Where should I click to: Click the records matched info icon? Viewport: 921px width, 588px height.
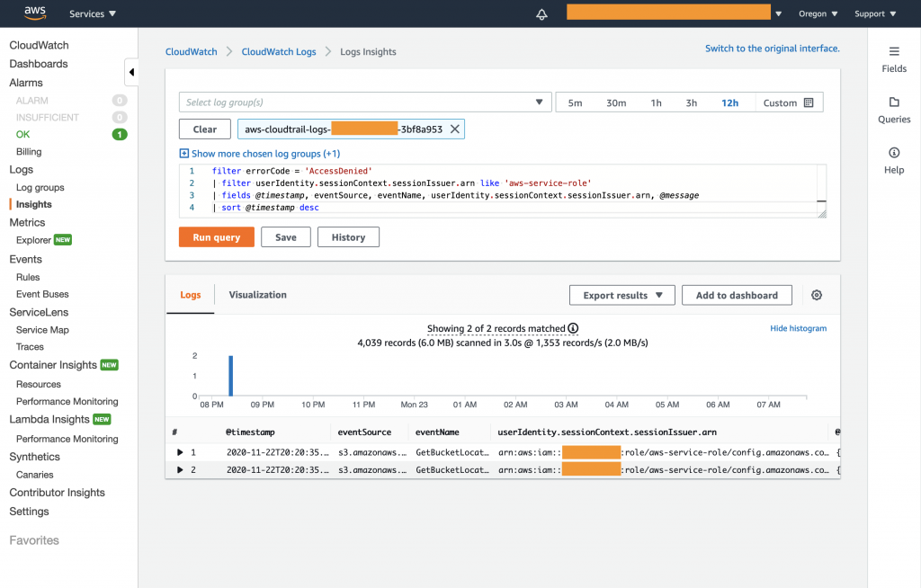tap(573, 328)
